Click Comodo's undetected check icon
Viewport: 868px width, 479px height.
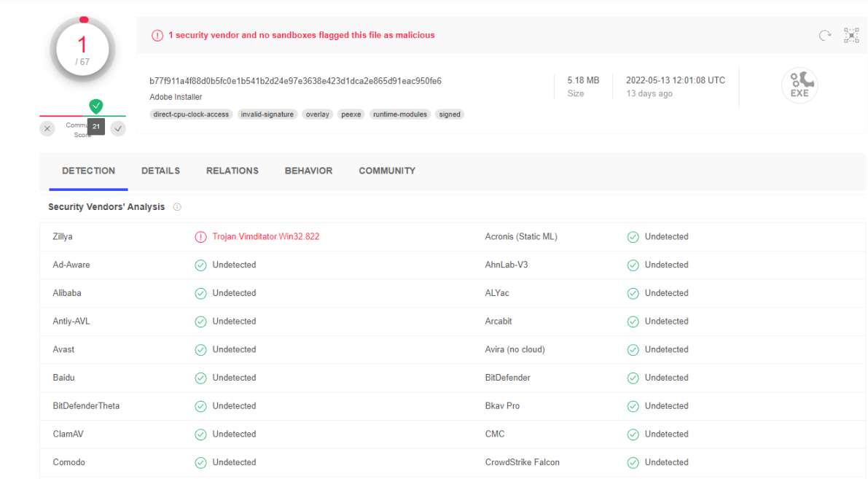click(x=200, y=463)
